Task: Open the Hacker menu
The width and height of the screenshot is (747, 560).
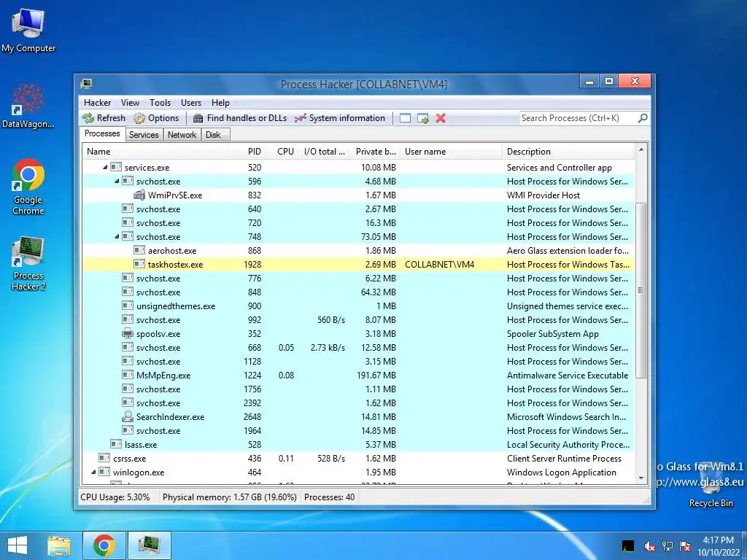Action: [97, 103]
